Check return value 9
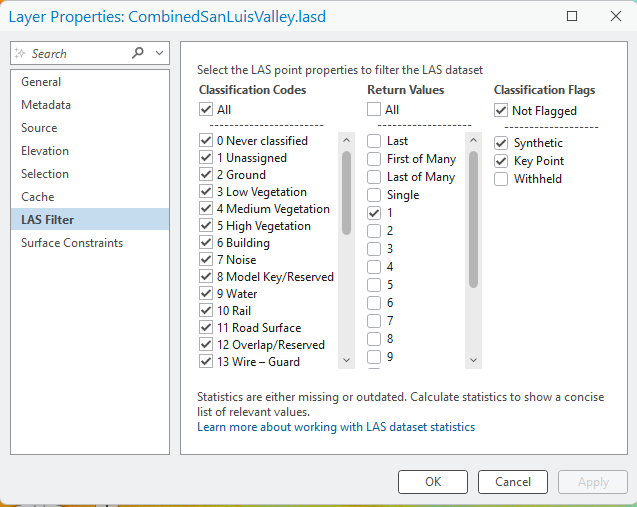This screenshot has width=637, height=507. [374, 357]
